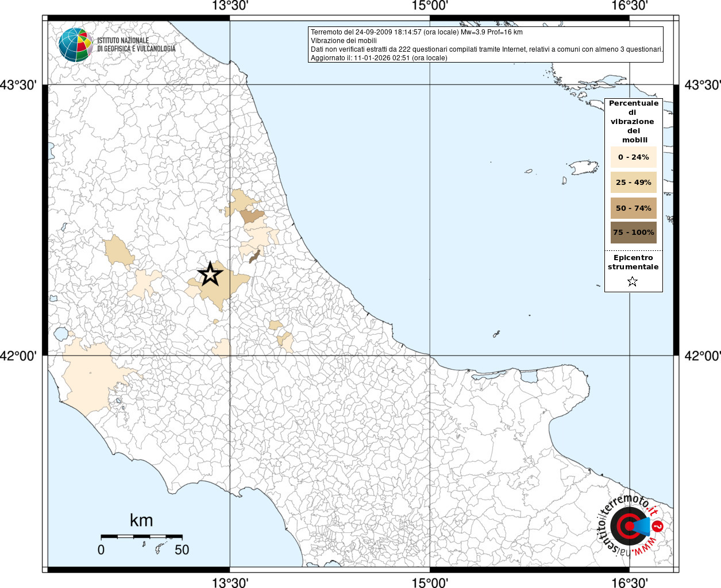Click the scale bar '0' value

click(x=101, y=550)
